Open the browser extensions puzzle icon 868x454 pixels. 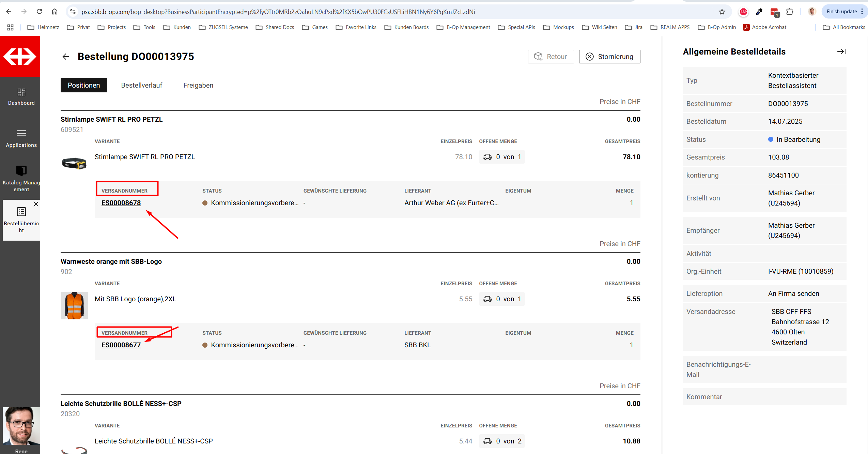(x=790, y=12)
